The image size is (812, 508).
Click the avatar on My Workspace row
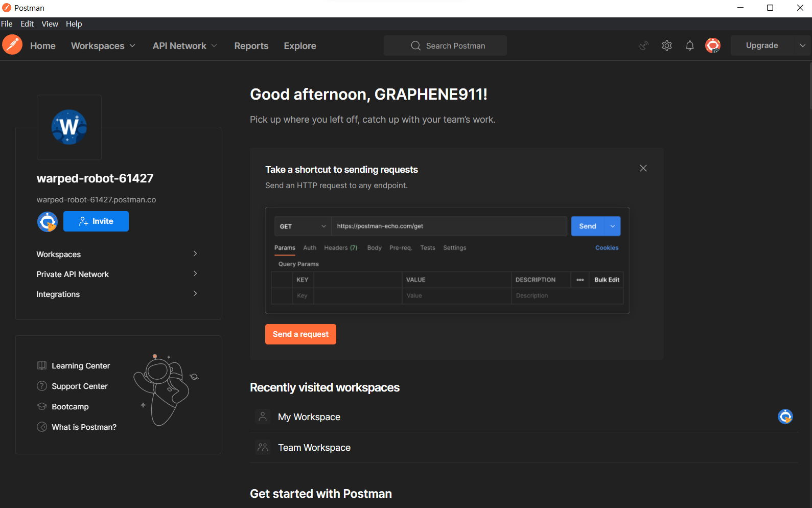(785, 417)
